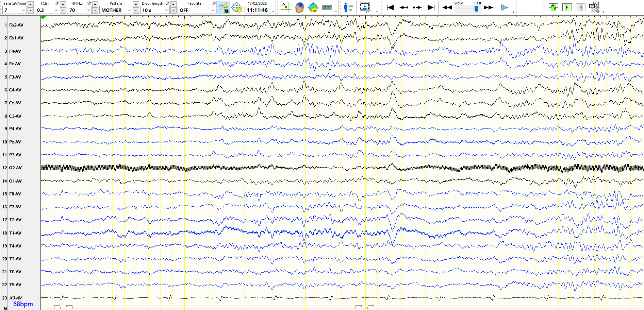
Task: Open the Favorite OFF combo box
Action: [x=213, y=10]
